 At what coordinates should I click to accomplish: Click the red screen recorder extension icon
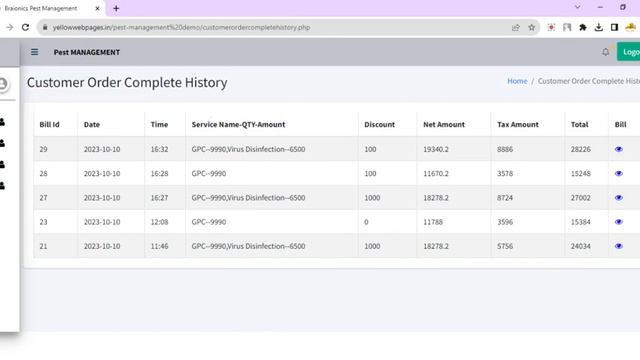(551, 27)
